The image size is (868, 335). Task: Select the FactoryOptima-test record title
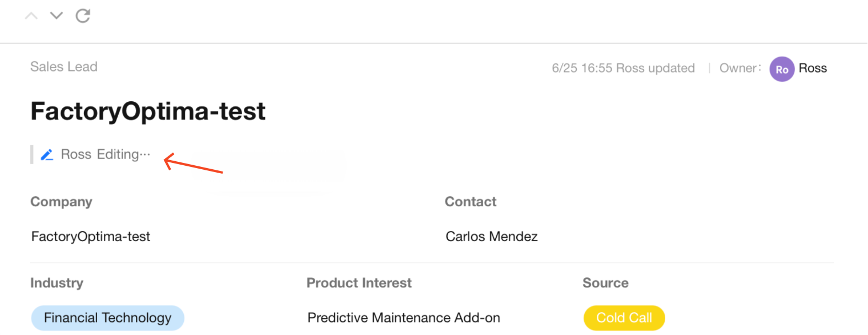pos(148,111)
